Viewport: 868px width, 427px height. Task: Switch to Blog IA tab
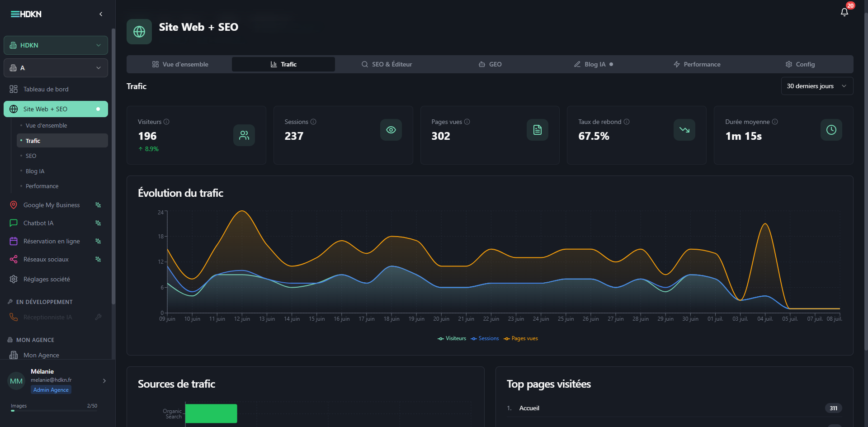[x=593, y=64]
